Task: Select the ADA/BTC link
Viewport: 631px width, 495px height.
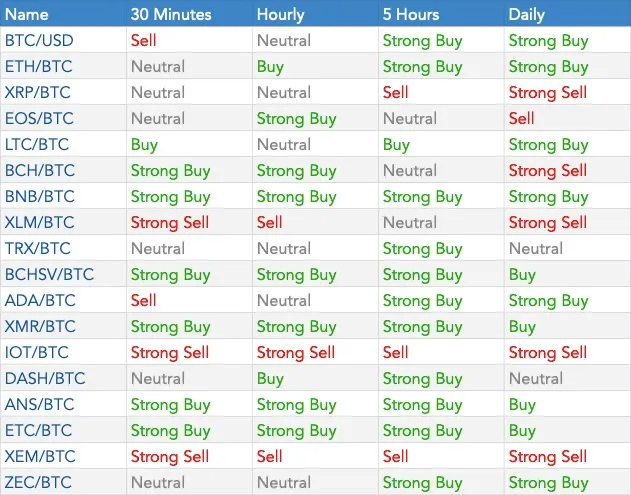Action: [x=40, y=300]
